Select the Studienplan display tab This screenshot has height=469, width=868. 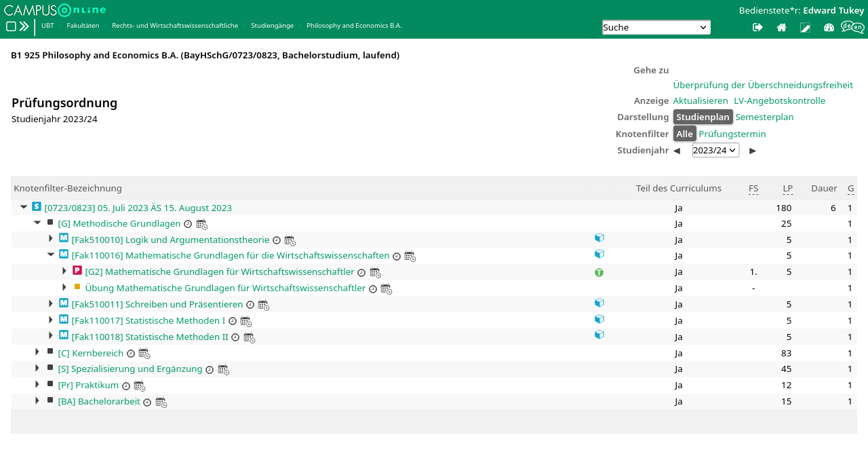(x=703, y=117)
